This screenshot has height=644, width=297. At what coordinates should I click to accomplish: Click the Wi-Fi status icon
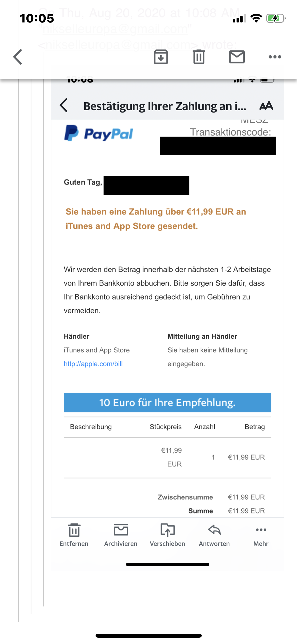[256, 19]
